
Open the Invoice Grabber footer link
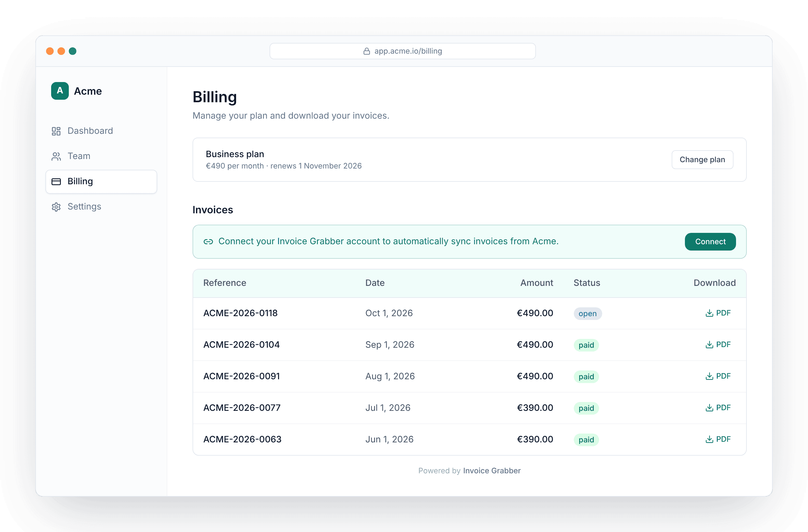point(492,470)
